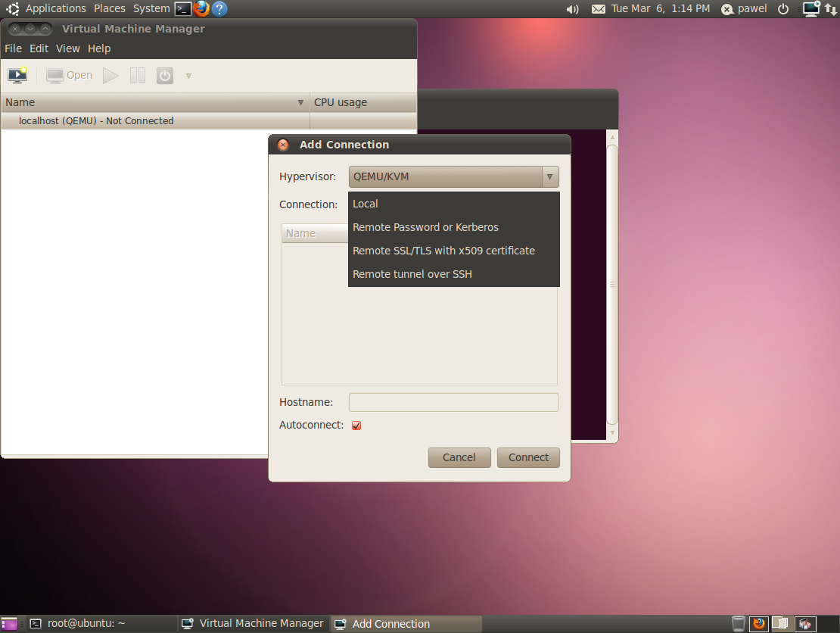Click the Connect button

[528, 458]
